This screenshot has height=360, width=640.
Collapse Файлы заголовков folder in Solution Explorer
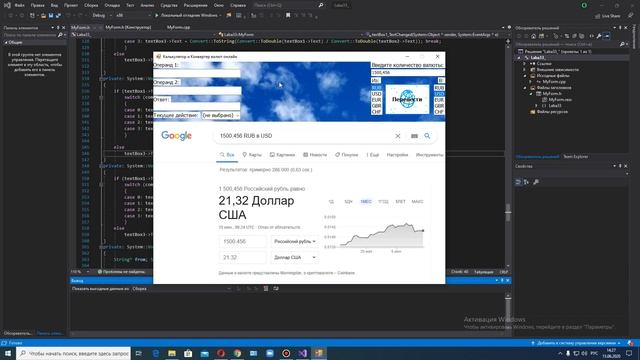coord(525,88)
